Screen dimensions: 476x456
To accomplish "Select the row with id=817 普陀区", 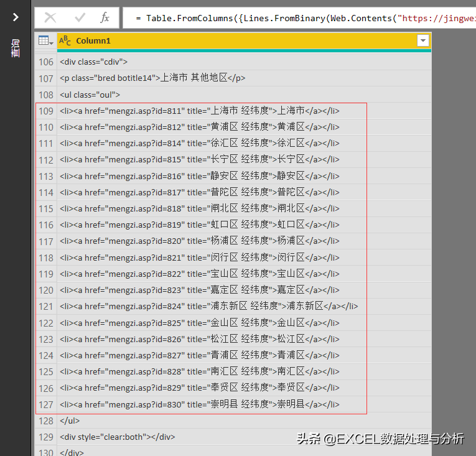I will [244, 192].
